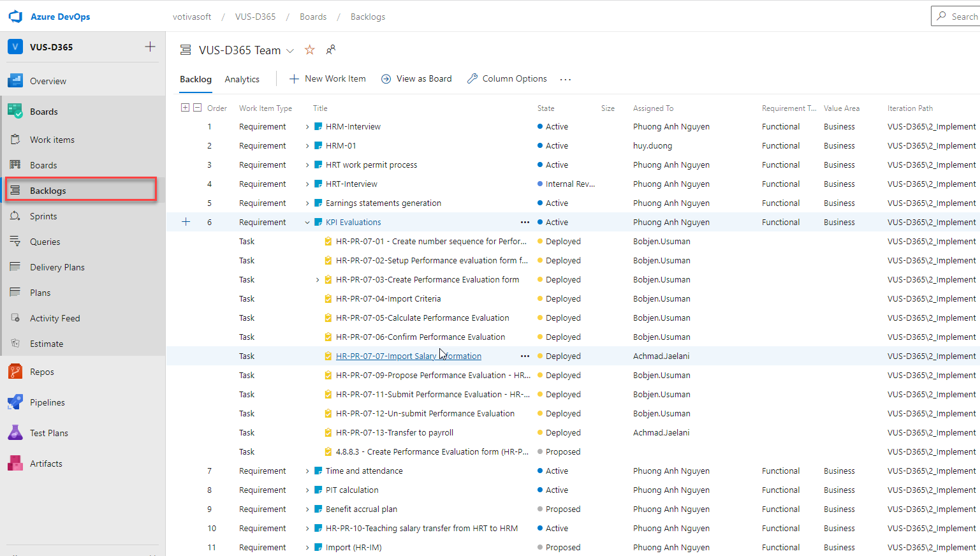Screen dimensions: 980x556
Task: Open the ellipsis menu on HR-PR-07-07 row
Action: pos(525,356)
